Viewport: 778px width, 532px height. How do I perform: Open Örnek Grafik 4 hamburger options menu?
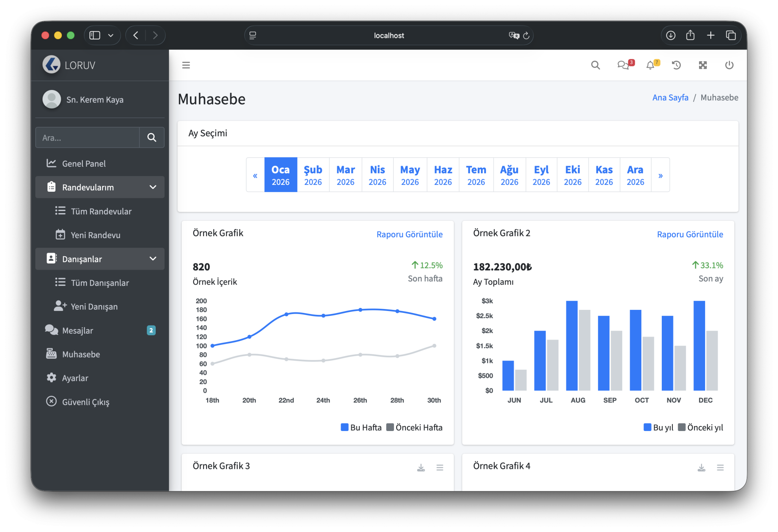720,468
